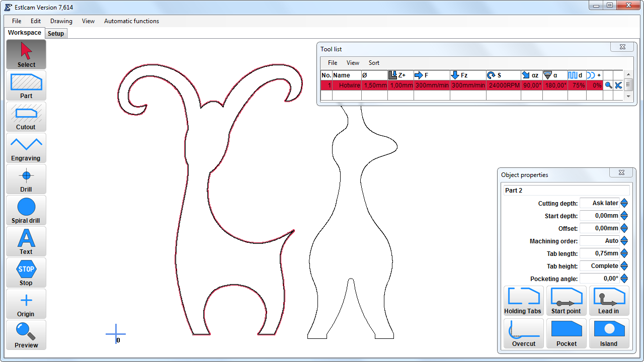644x362 pixels.
Task: Open the View menu in main menu bar
Action: coord(88,21)
